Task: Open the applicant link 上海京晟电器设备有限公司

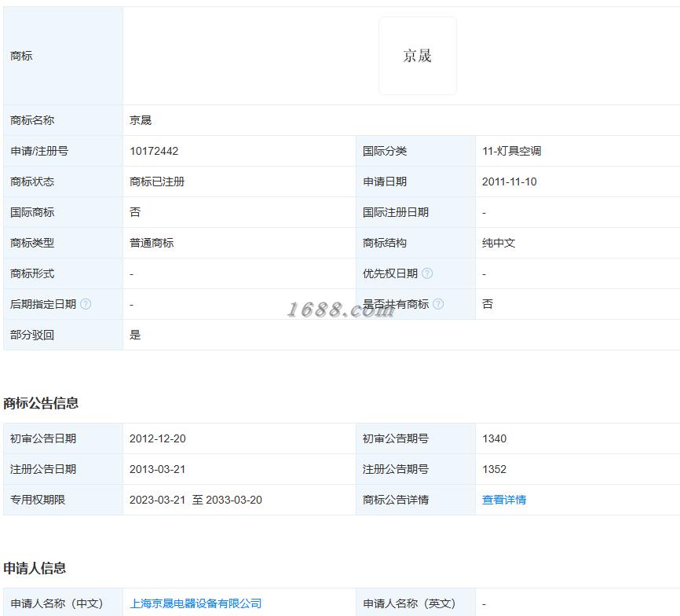Action: tap(196, 603)
